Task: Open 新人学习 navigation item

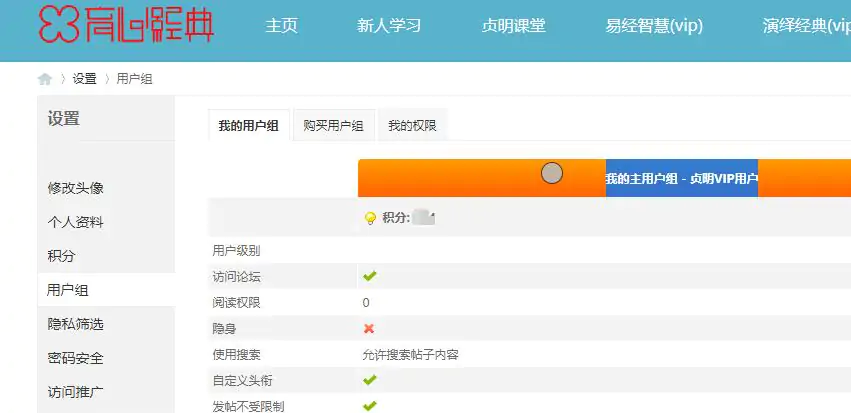Action: tap(389, 26)
